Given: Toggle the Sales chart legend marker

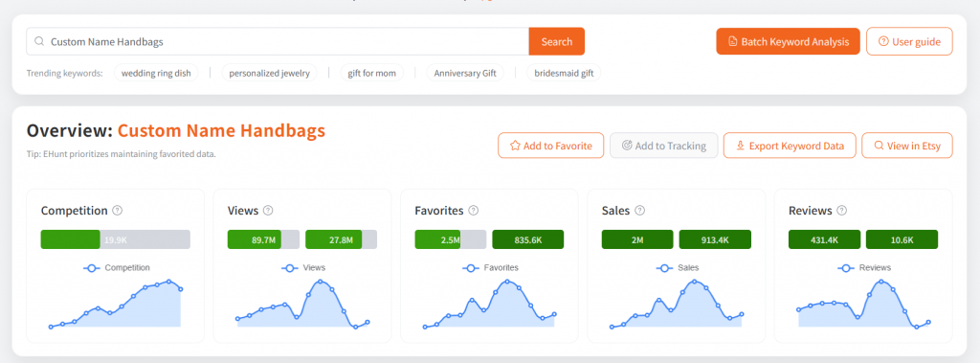Looking at the screenshot, I should 665,268.
